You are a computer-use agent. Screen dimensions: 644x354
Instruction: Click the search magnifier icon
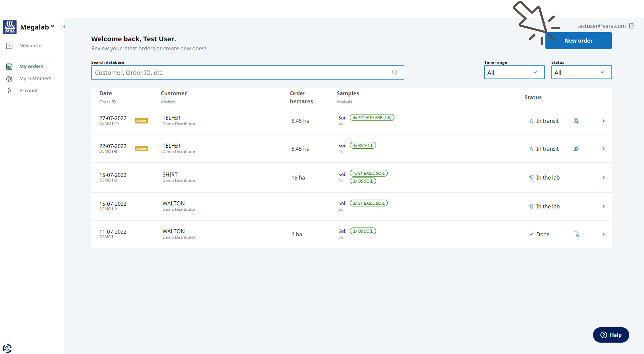pos(395,73)
